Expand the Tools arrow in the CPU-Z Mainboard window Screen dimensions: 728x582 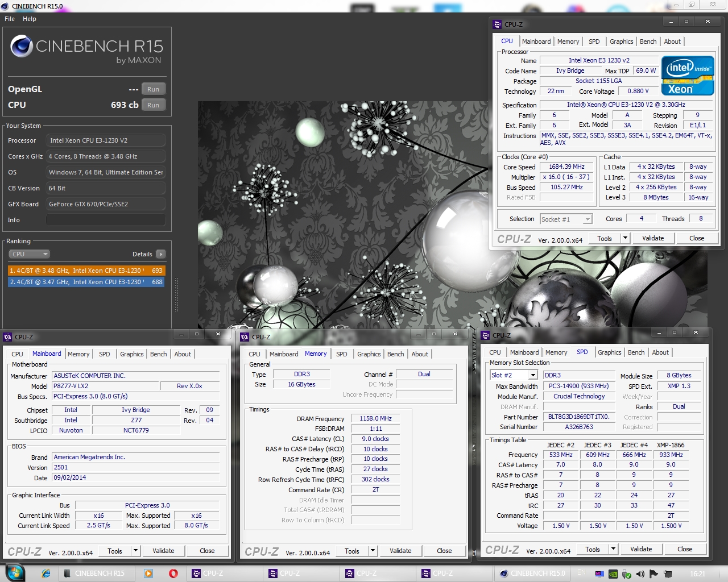click(135, 551)
